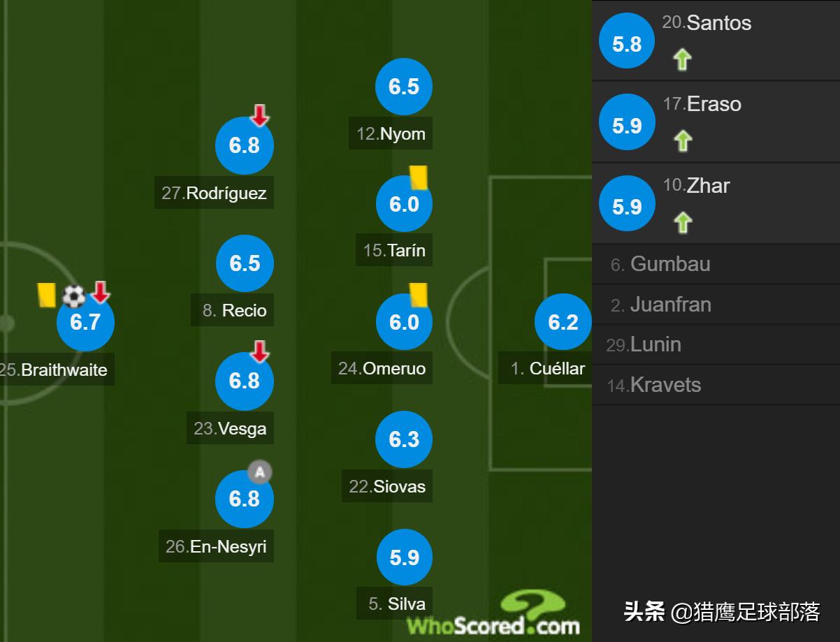Click the goal ball icon above Braithwaite
The image size is (840, 642).
(x=73, y=296)
